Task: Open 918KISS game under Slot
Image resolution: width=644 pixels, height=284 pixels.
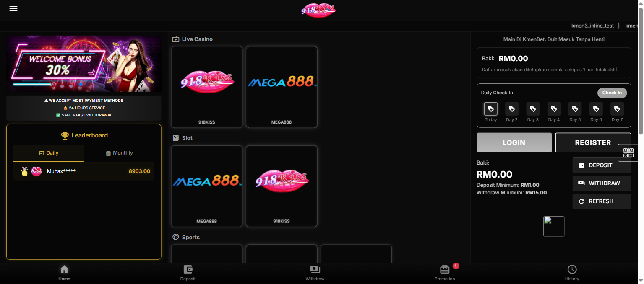Action: pyautogui.click(x=282, y=186)
